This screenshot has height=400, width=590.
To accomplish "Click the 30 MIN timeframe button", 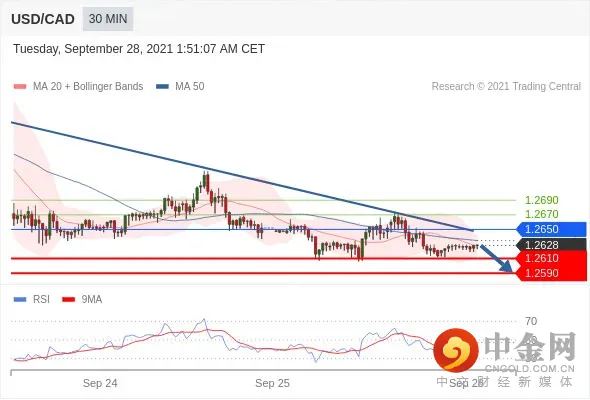I will [108, 18].
